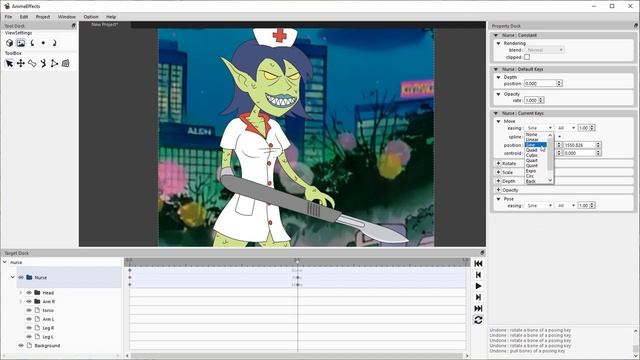Choose Cubic in easing dropdown list
This screenshot has width=640, height=360.
(536, 156)
